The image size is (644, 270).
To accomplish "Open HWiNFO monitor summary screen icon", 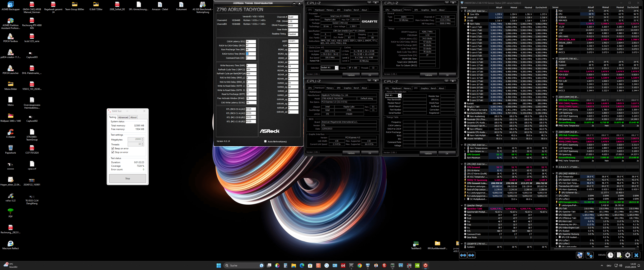I will pyautogui.click(x=580, y=255).
